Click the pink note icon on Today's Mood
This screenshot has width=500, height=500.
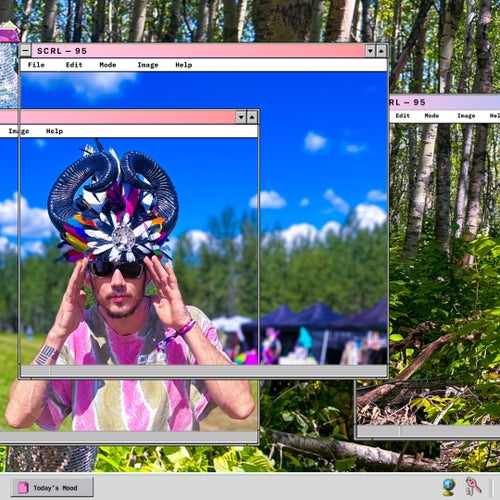23,488
